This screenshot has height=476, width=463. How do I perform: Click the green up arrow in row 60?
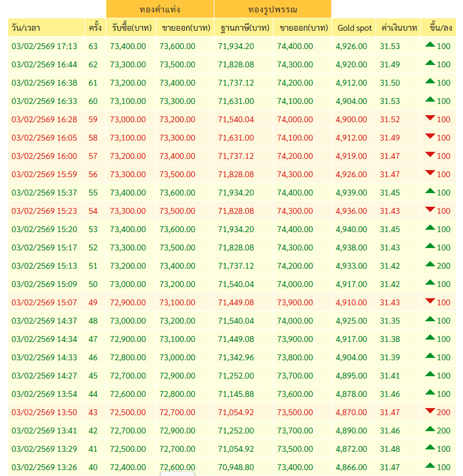click(x=430, y=99)
